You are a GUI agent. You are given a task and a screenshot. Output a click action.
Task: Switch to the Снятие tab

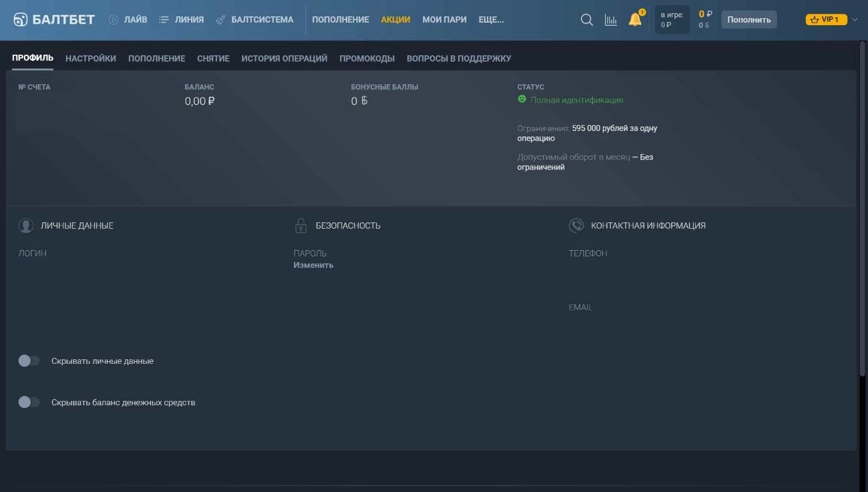(x=213, y=58)
